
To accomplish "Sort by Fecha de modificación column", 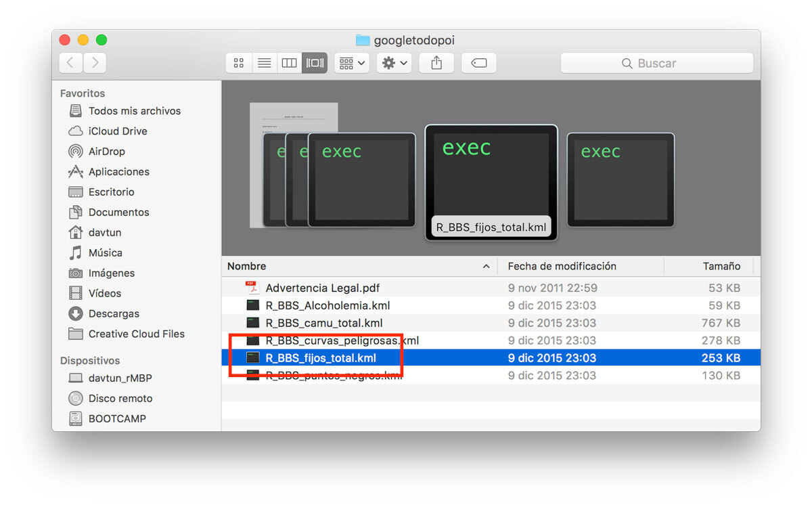I will [x=581, y=267].
